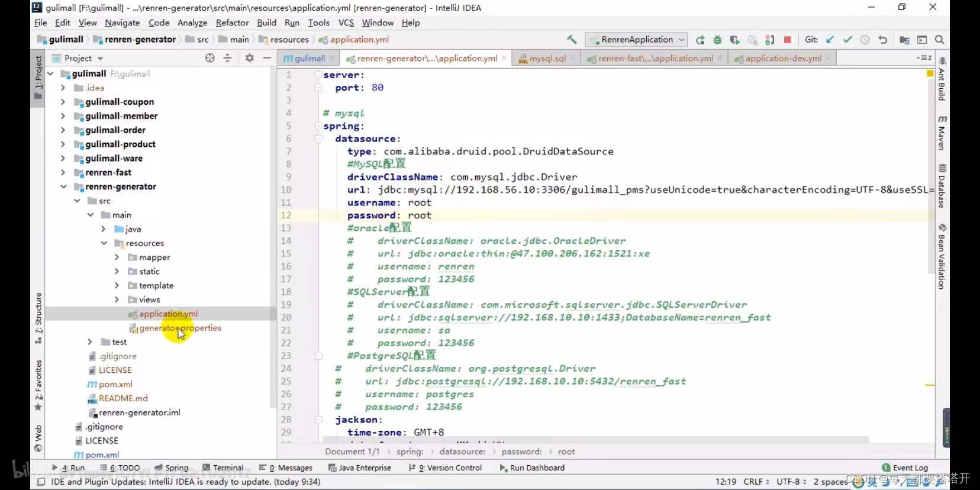Open Project Structure icon in toolbar
980x490 pixels.
(x=904, y=40)
